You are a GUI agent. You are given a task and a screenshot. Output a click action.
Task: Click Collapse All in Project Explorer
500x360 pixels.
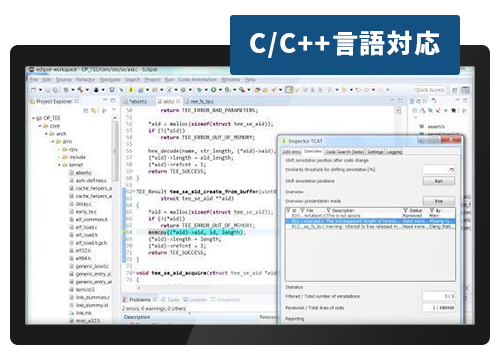(86, 110)
